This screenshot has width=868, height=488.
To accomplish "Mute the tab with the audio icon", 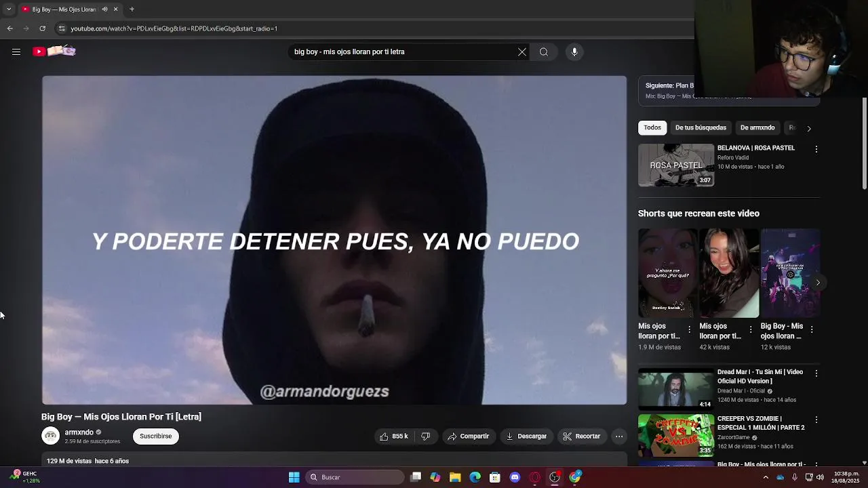I will [104, 9].
